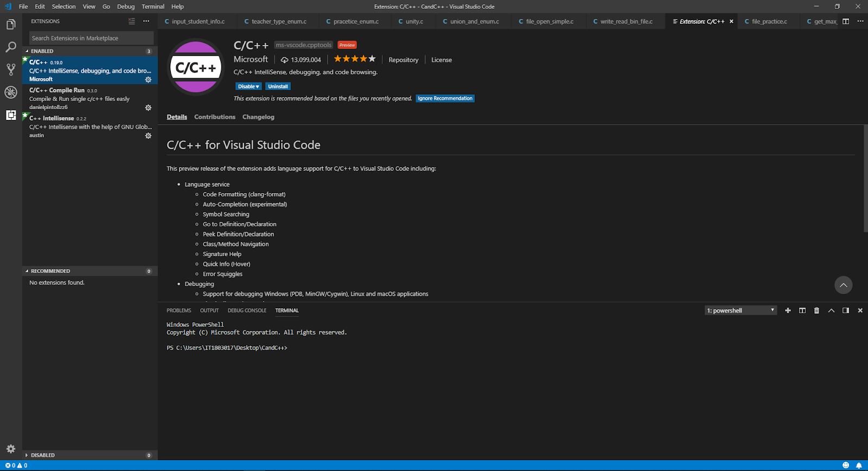Uninstall the C/C++ extension
This screenshot has width=868, height=471.
pos(278,86)
